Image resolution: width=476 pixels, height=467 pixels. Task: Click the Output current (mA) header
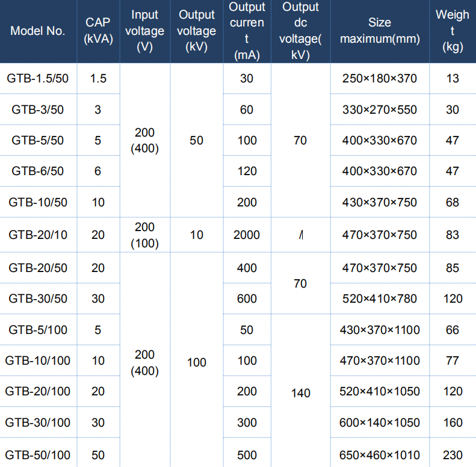pyautogui.click(x=247, y=31)
